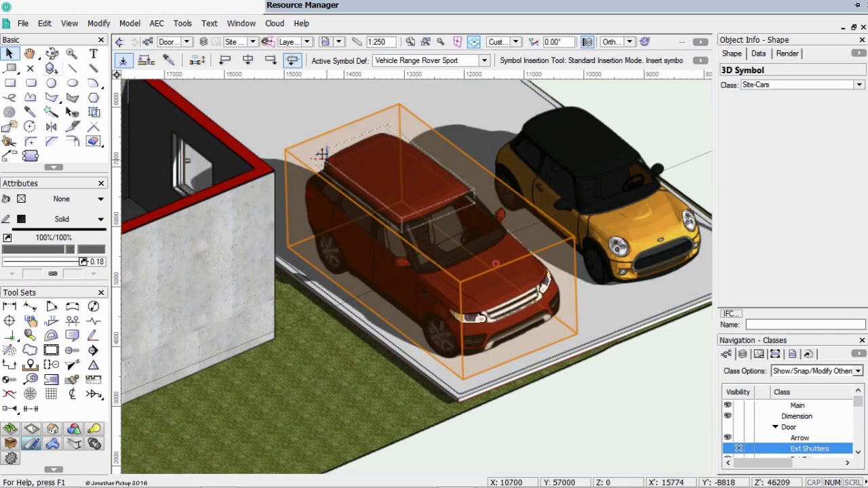Image resolution: width=868 pixels, height=488 pixels.
Task: Select the Locus point tool
Action: (x=31, y=68)
